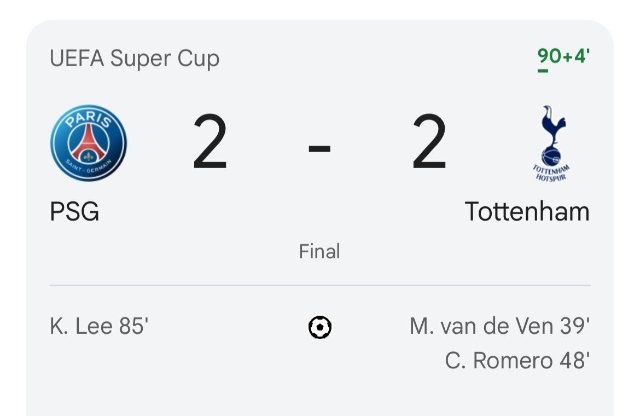This screenshot has width=640, height=416.
Task: Click the PSG club crest
Action: click(89, 144)
